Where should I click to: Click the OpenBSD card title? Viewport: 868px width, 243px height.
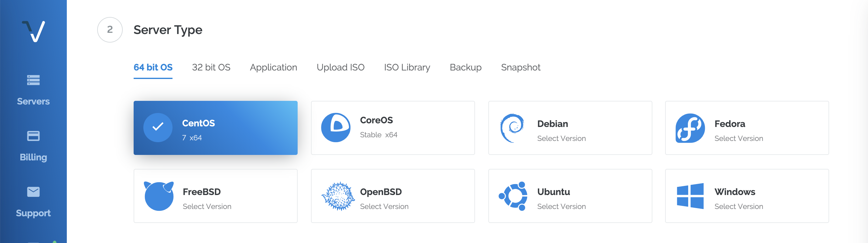(x=381, y=192)
